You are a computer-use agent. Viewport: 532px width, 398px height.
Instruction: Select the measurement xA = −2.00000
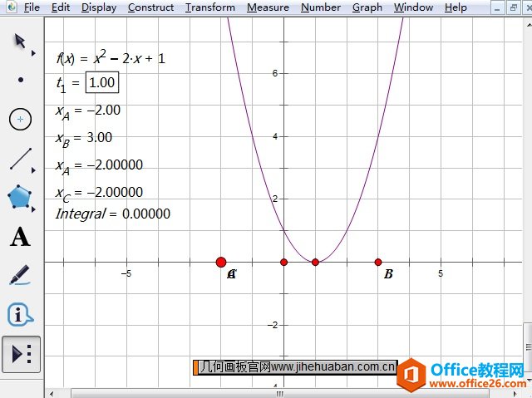99,166
